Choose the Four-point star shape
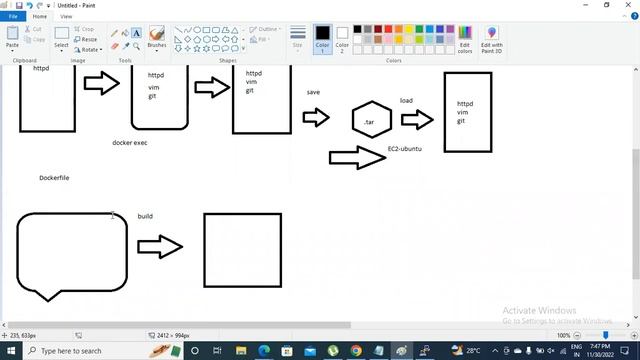Screen dimensions: 640x360 (x=188, y=49)
